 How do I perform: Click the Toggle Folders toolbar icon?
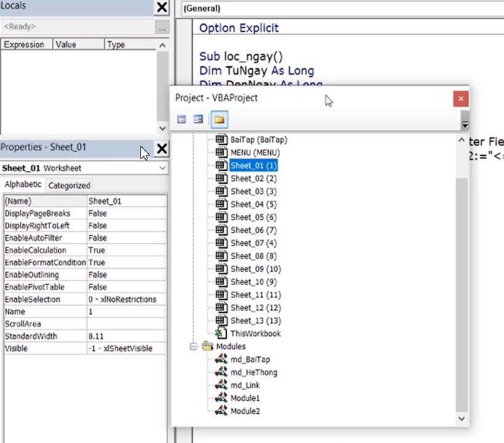(x=219, y=119)
